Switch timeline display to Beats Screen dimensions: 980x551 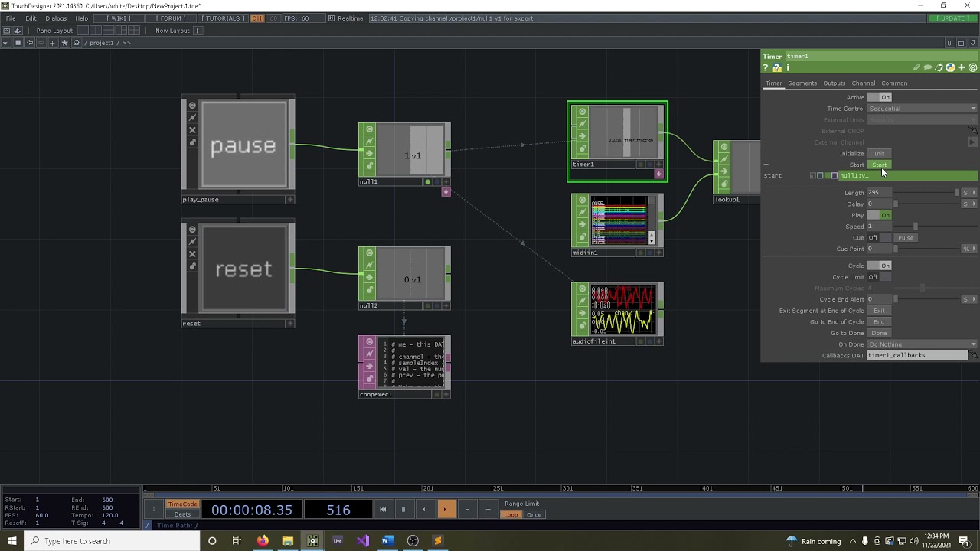(x=182, y=514)
